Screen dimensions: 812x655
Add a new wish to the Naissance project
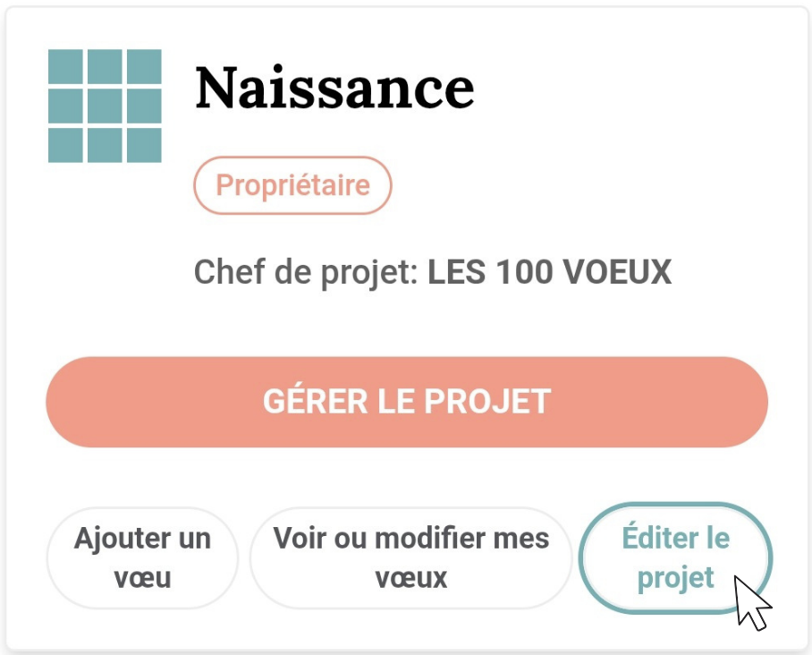click(142, 558)
